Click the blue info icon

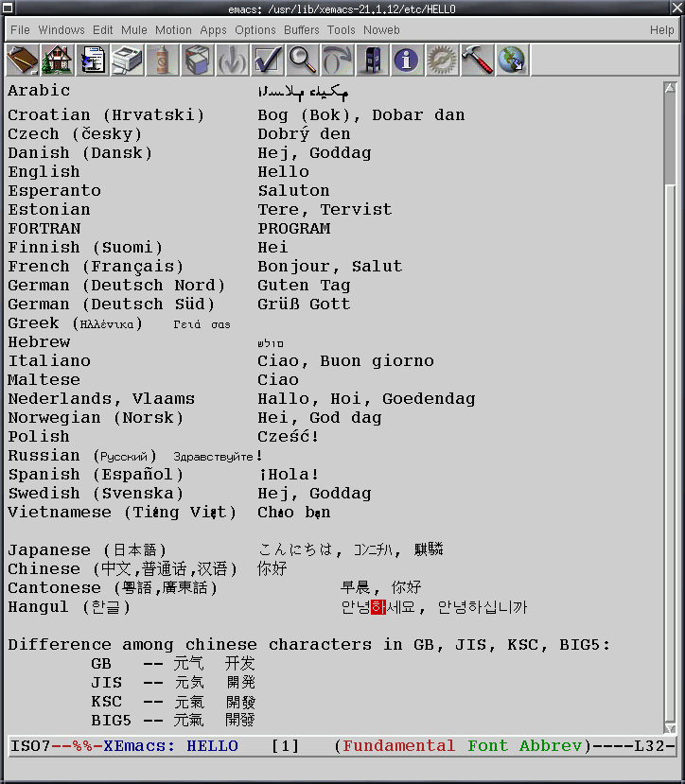point(407,60)
